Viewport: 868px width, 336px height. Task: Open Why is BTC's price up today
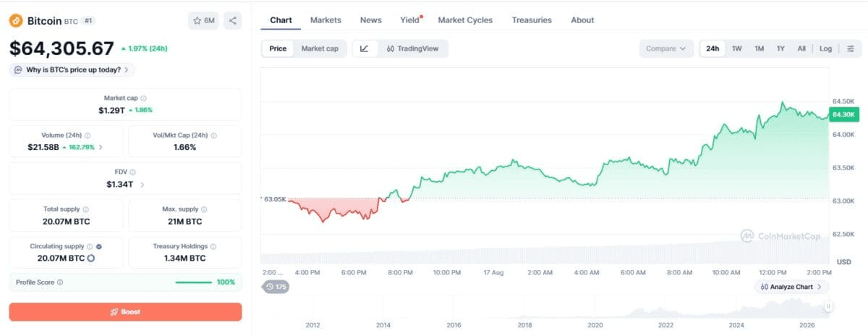(72, 70)
